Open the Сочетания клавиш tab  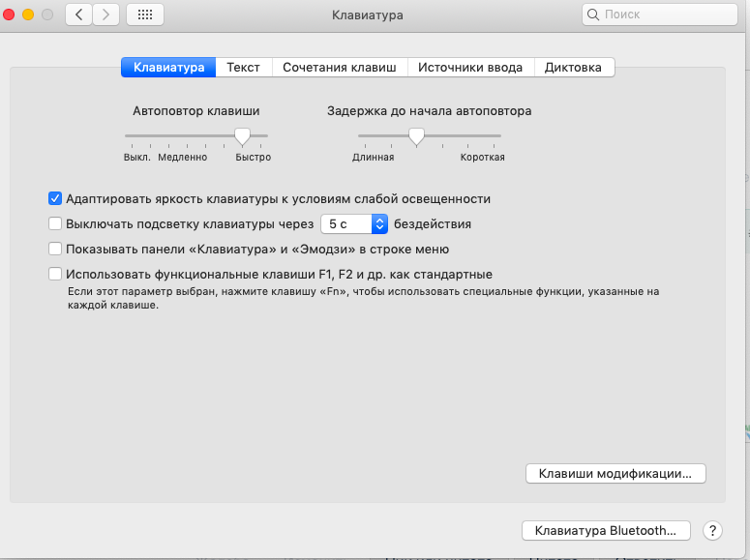pos(340,68)
